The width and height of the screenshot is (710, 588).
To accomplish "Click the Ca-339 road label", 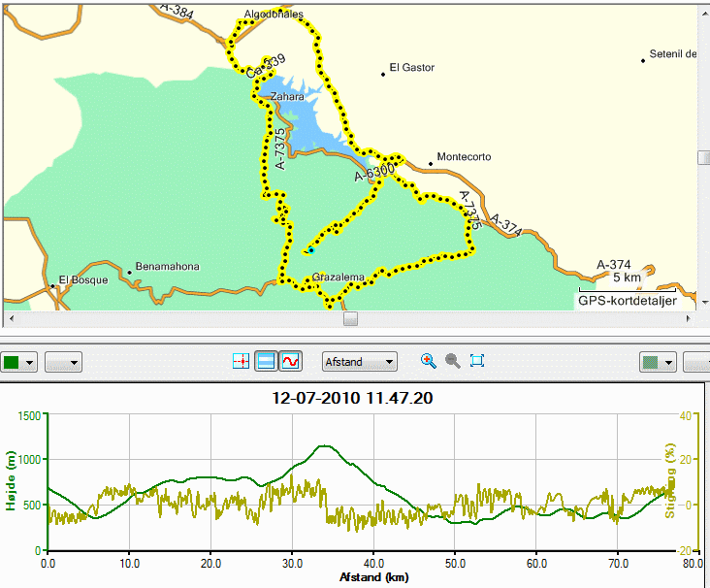I will tap(266, 67).
